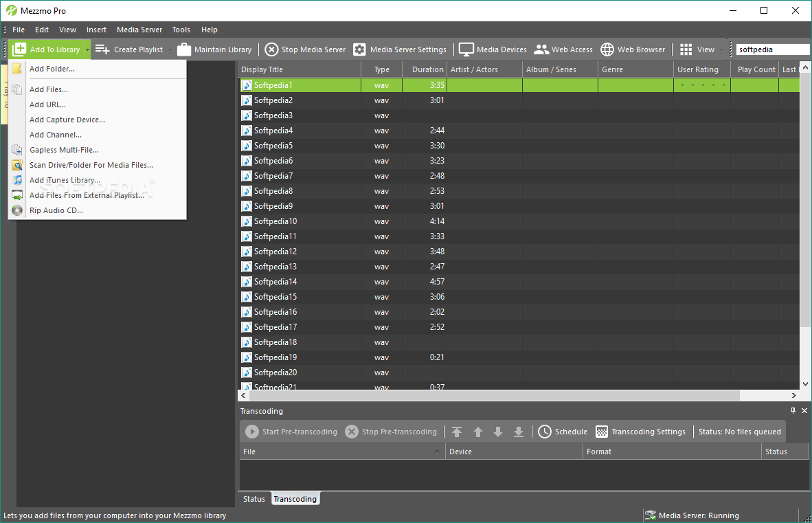Click the horizontal scrollbar right arrow
812x523 pixels.
click(794, 395)
